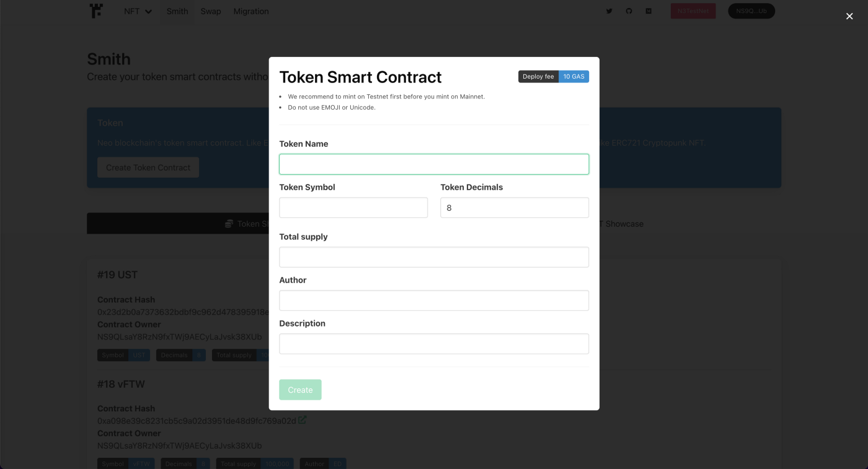Close the modal with X icon
Viewport: 868px width, 469px height.
pos(849,16)
